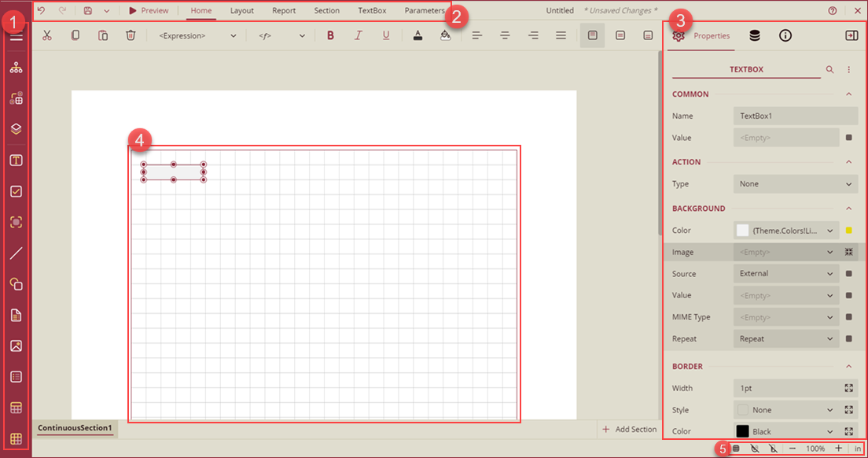Select the Line tool in the toolbox
The image size is (868, 458).
[x=16, y=253]
